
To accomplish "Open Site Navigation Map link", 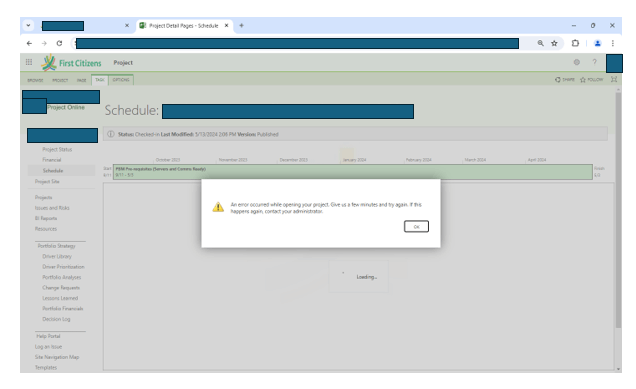I will click(57, 357).
